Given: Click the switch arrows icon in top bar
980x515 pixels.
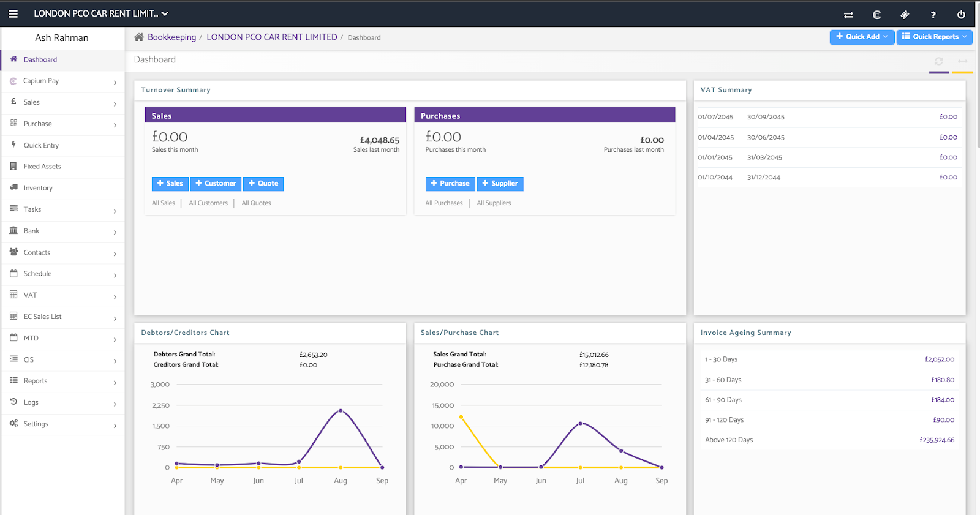Looking at the screenshot, I should tap(848, 15).
